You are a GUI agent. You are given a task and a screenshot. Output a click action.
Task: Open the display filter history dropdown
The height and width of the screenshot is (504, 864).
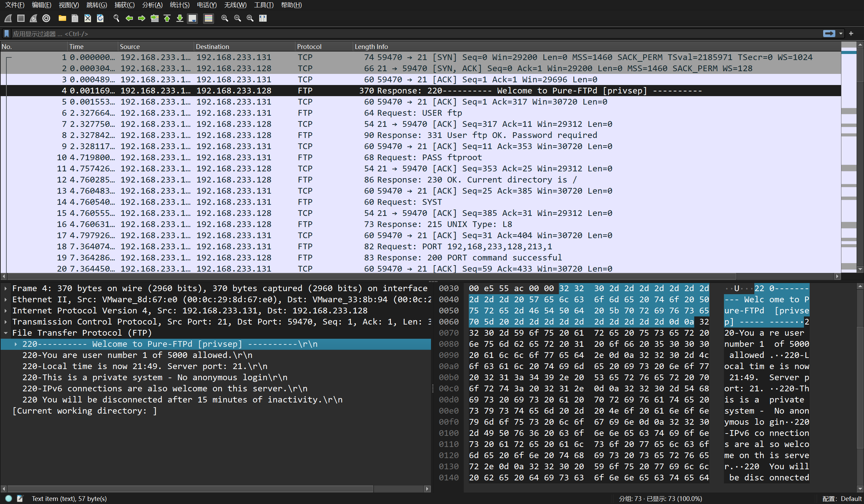click(841, 34)
